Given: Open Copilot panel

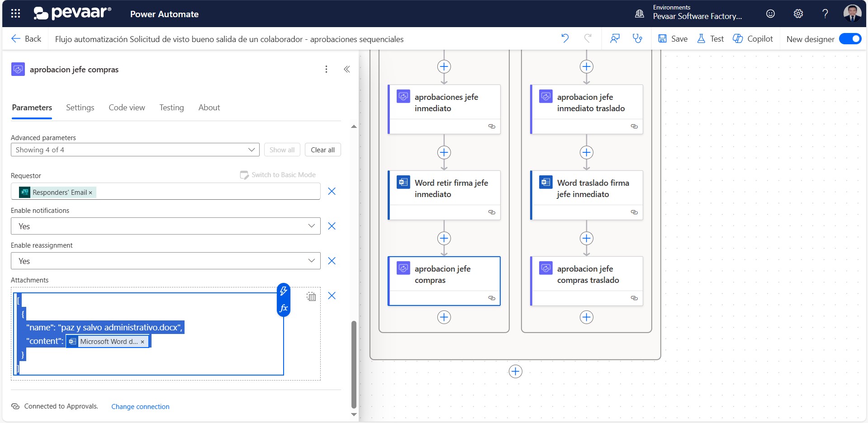Looking at the screenshot, I should [753, 39].
